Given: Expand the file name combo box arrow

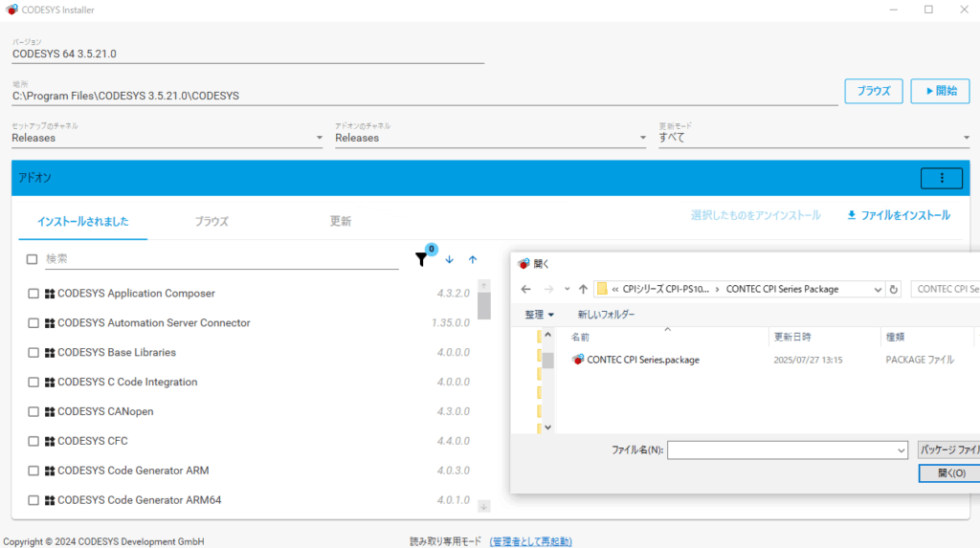Looking at the screenshot, I should 901,450.
